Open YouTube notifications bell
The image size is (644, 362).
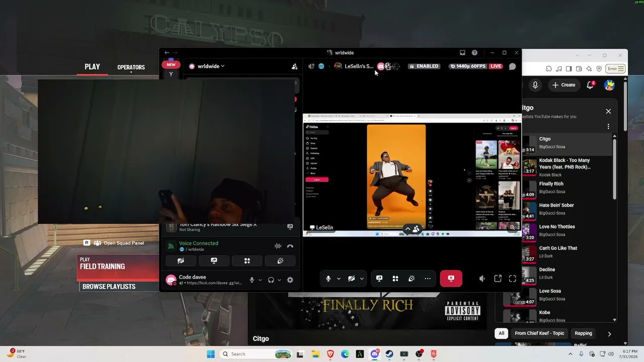590,85
